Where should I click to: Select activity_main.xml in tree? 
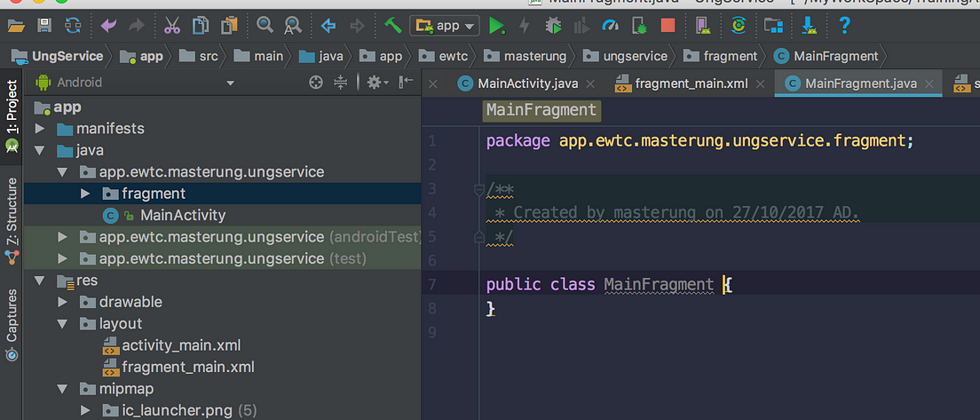point(180,345)
